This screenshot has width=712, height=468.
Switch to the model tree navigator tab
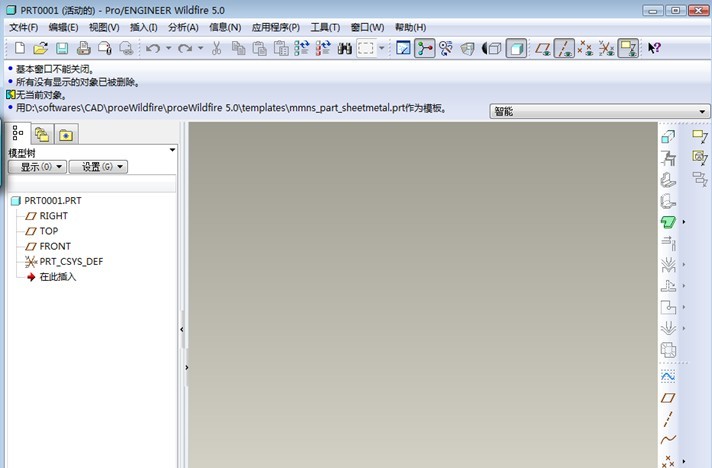18,133
